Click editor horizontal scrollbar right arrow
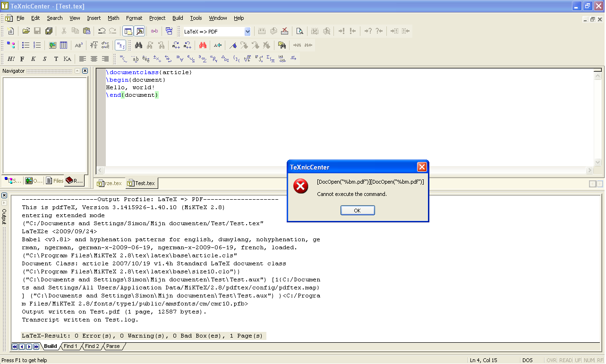Image resolution: width=606 pixels, height=364 pixels. [x=589, y=170]
